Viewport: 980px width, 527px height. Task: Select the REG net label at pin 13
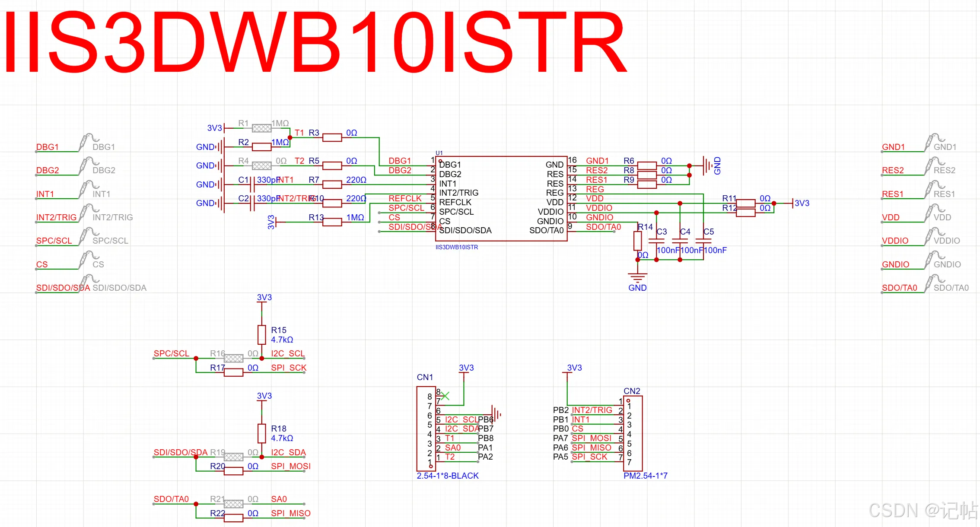click(x=595, y=189)
